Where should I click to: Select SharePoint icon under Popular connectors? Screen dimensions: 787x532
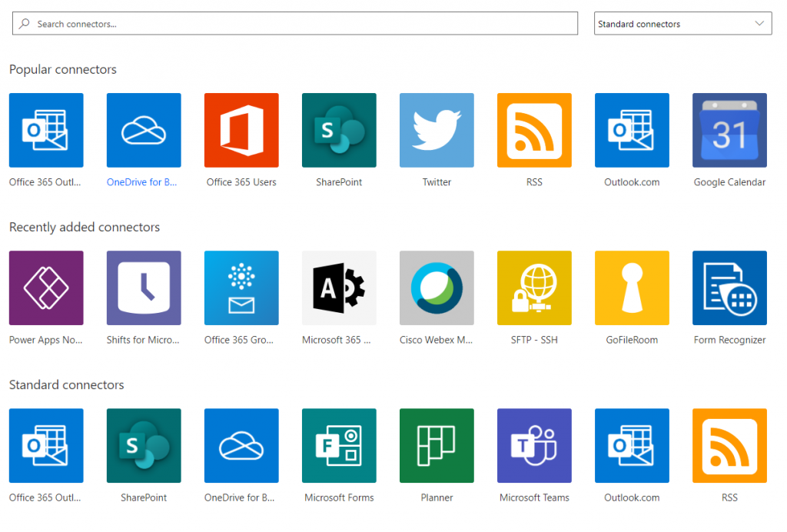[x=339, y=130]
